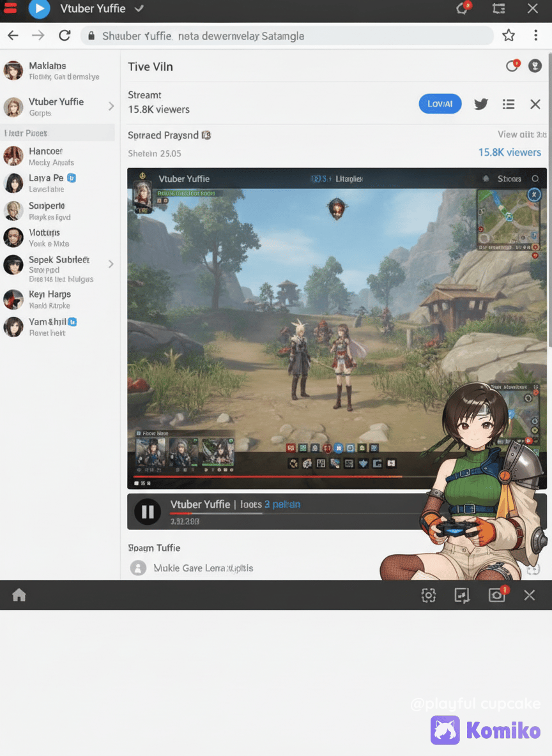Viewport: 552px width, 756px height.
Task: Open Lanya Pe in sidebar list
Action: tap(58, 183)
